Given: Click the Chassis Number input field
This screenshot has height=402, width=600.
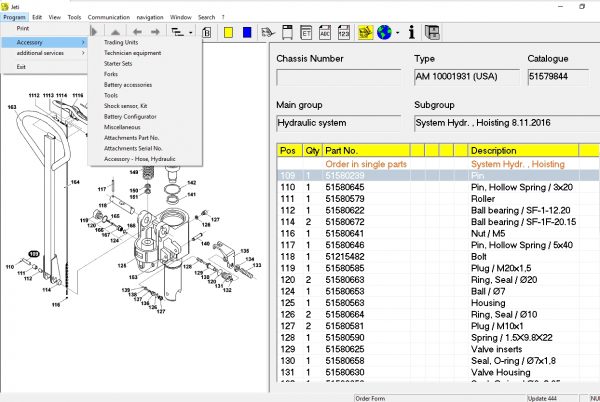Looking at the screenshot, I should [339, 77].
